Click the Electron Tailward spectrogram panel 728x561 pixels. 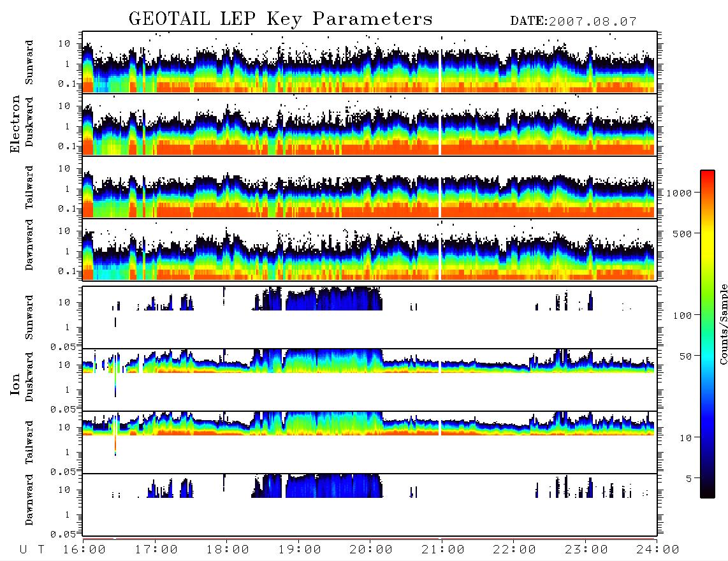[x=370, y=187]
